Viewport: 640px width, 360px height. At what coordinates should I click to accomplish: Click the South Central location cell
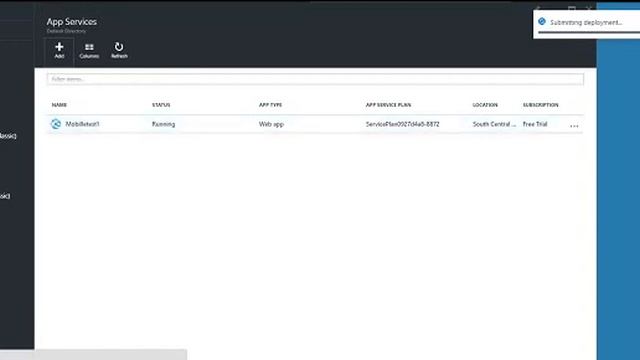tap(494, 124)
